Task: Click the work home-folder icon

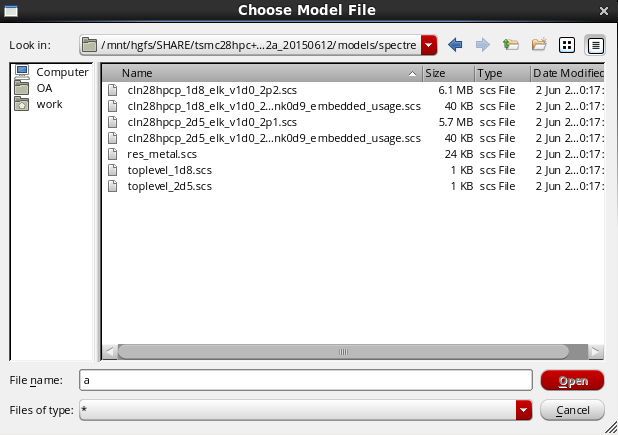Action: tap(22, 104)
